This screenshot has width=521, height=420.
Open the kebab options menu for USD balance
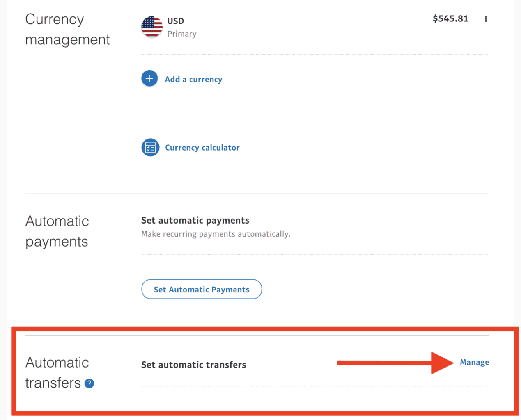(486, 19)
